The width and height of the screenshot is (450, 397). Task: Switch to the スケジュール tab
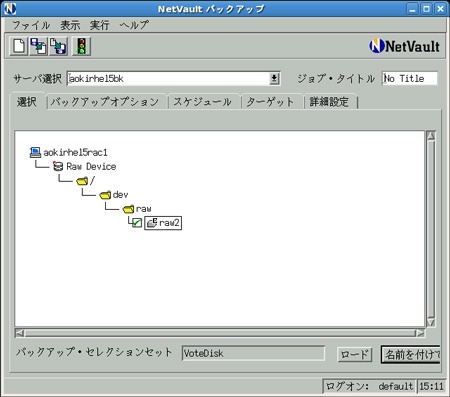[x=202, y=102]
